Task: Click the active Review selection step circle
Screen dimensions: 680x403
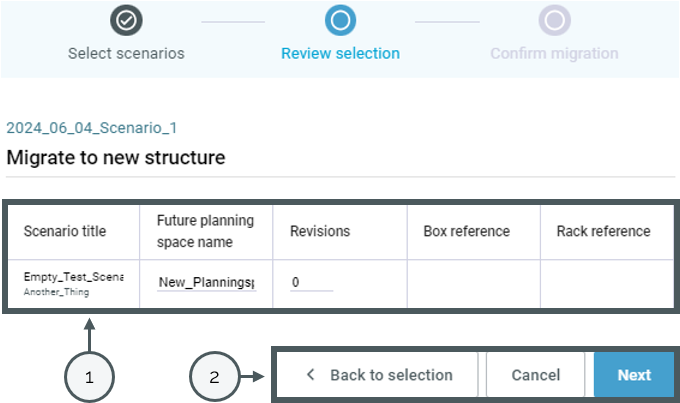Action: tap(340, 20)
